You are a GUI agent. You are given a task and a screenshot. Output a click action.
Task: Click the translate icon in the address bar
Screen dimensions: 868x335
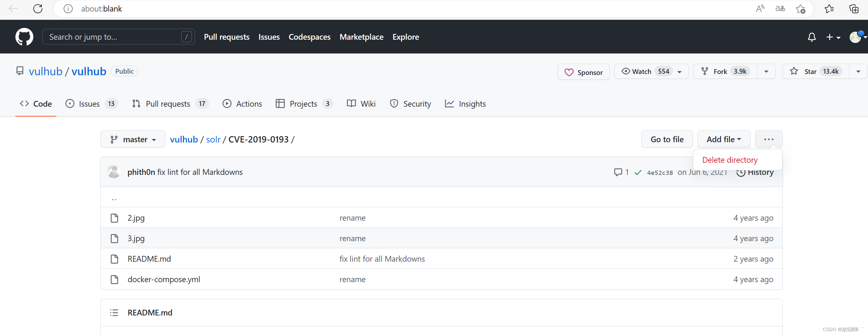780,9
